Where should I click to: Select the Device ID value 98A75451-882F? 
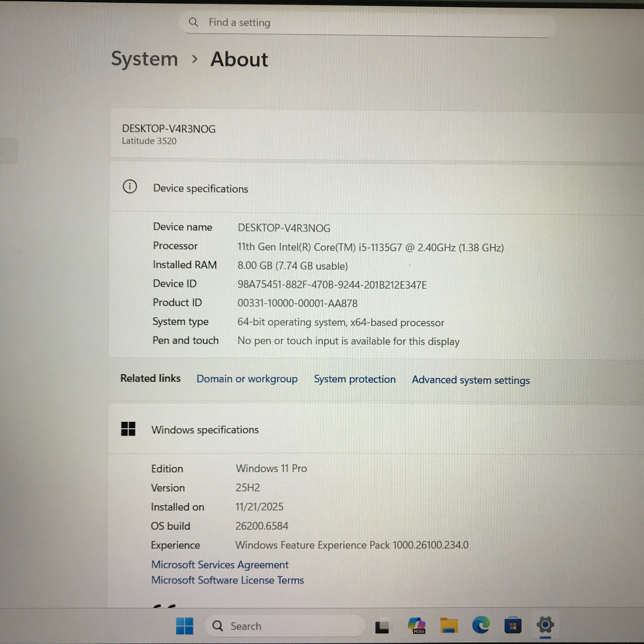(332, 285)
